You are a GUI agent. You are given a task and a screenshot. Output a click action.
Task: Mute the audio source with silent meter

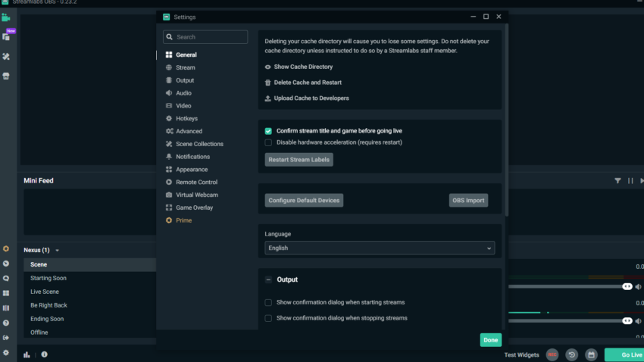click(638, 287)
